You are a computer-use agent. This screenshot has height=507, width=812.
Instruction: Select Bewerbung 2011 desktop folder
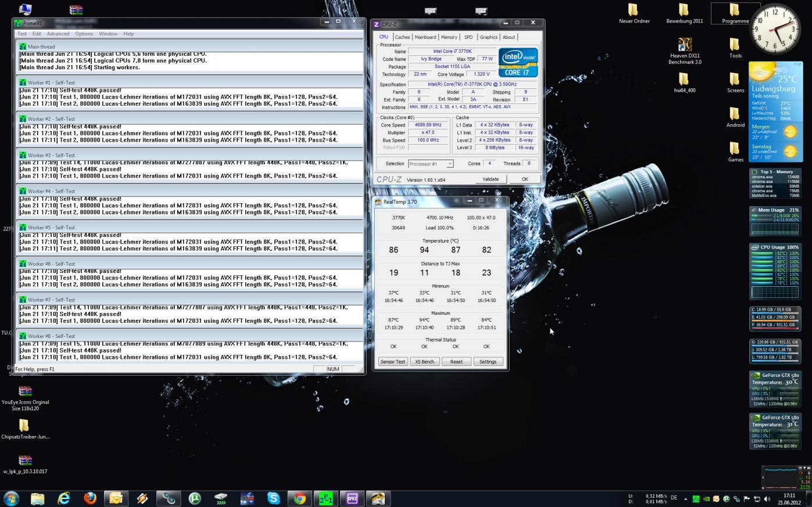click(x=684, y=13)
